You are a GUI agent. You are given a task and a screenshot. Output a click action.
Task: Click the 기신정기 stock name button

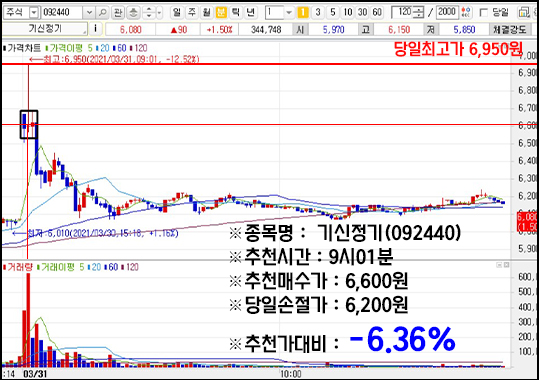[x=45, y=29]
